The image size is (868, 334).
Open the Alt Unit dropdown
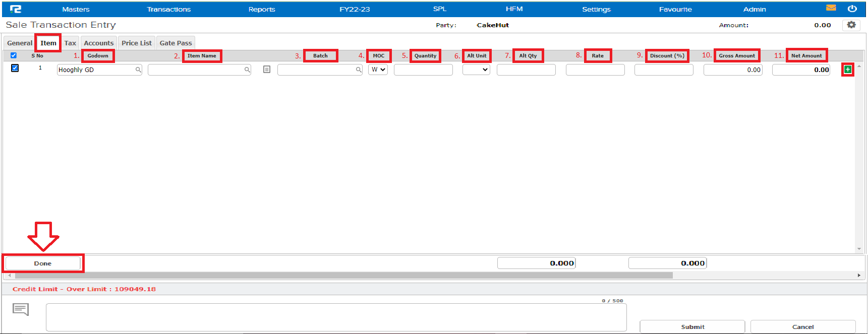pos(476,70)
